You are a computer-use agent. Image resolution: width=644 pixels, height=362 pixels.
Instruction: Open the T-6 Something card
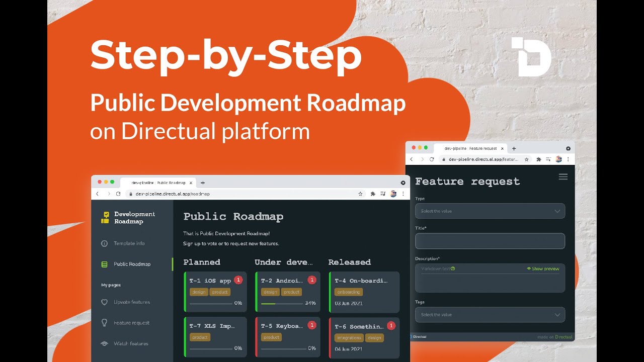(364, 337)
